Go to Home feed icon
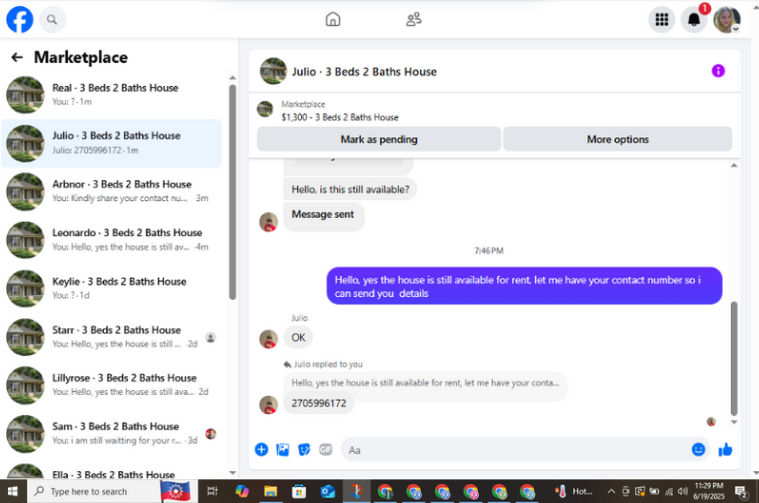The width and height of the screenshot is (759, 503). click(x=333, y=19)
